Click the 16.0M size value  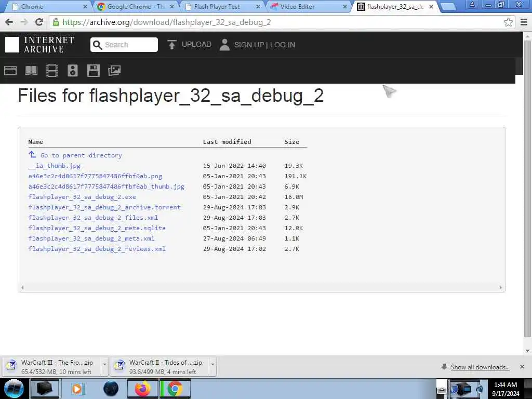click(x=294, y=197)
